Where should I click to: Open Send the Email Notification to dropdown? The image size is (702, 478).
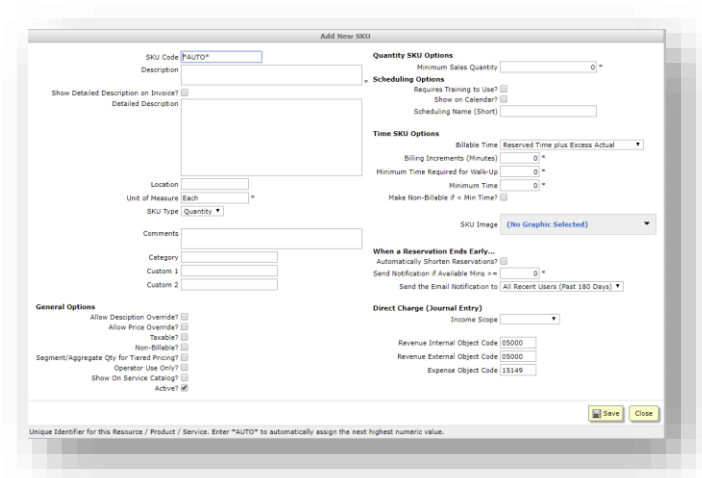click(561, 286)
